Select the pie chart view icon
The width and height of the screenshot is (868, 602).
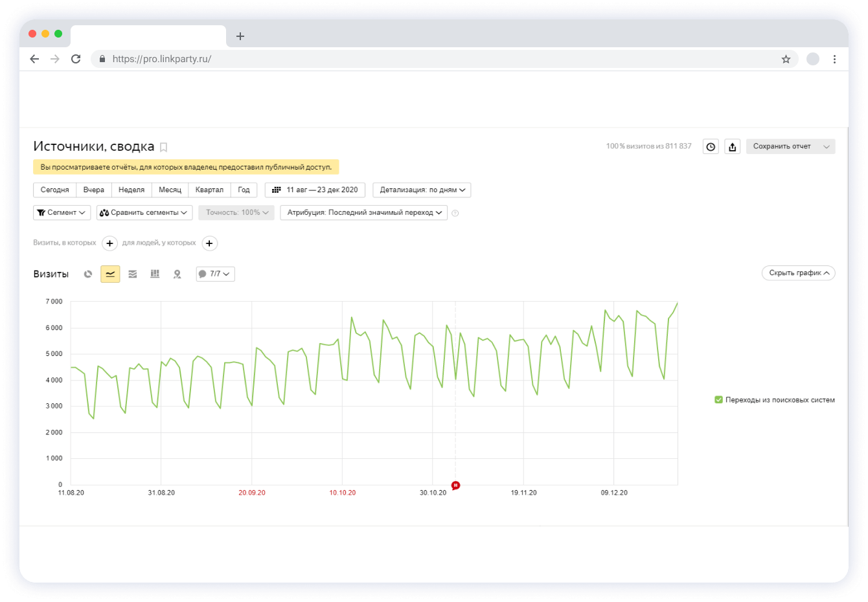point(88,274)
